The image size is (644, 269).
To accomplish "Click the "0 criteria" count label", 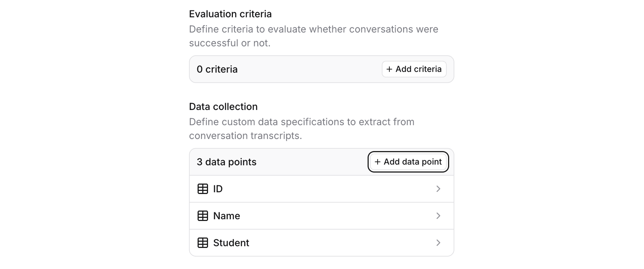I will (x=217, y=69).
